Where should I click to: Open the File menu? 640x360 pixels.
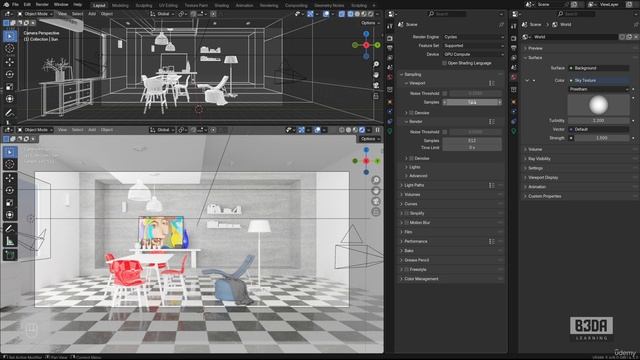coord(15,4)
